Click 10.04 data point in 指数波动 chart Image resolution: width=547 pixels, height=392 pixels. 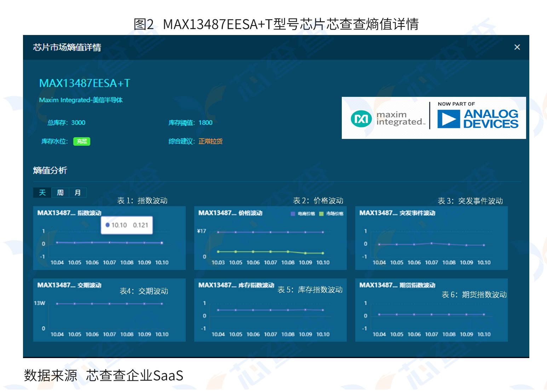click(x=57, y=242)
